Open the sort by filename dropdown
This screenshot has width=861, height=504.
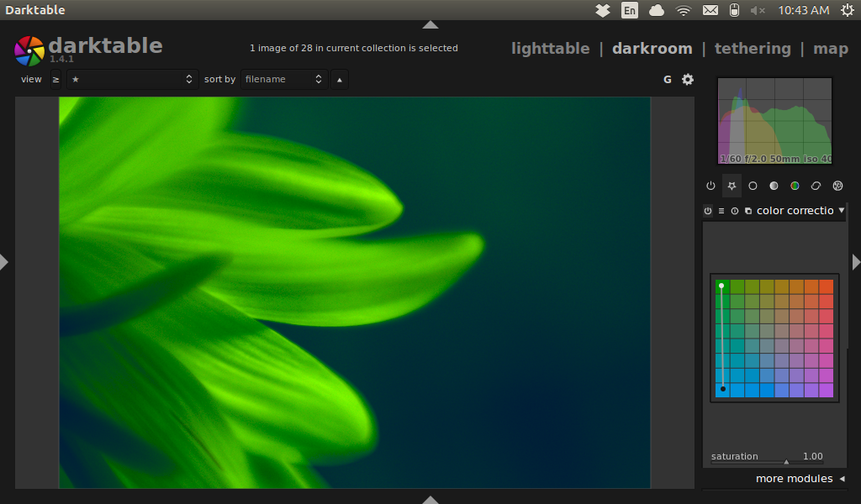(280, 79)
